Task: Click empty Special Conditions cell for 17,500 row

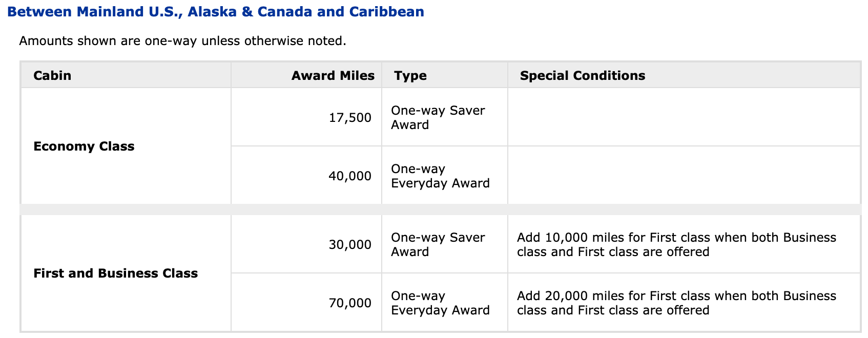Action: (x=684, y=117)
